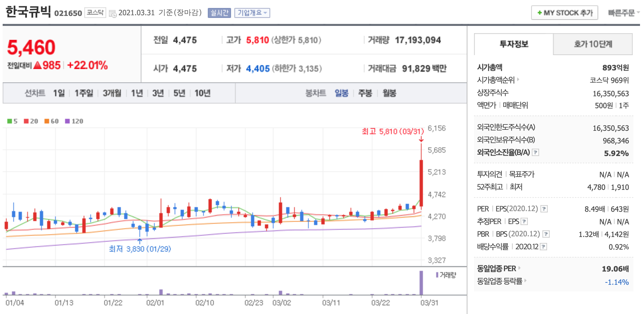644x314 pixels.
Task: Click the 거래량 volume legend marker
Action: tap(437, 275)
